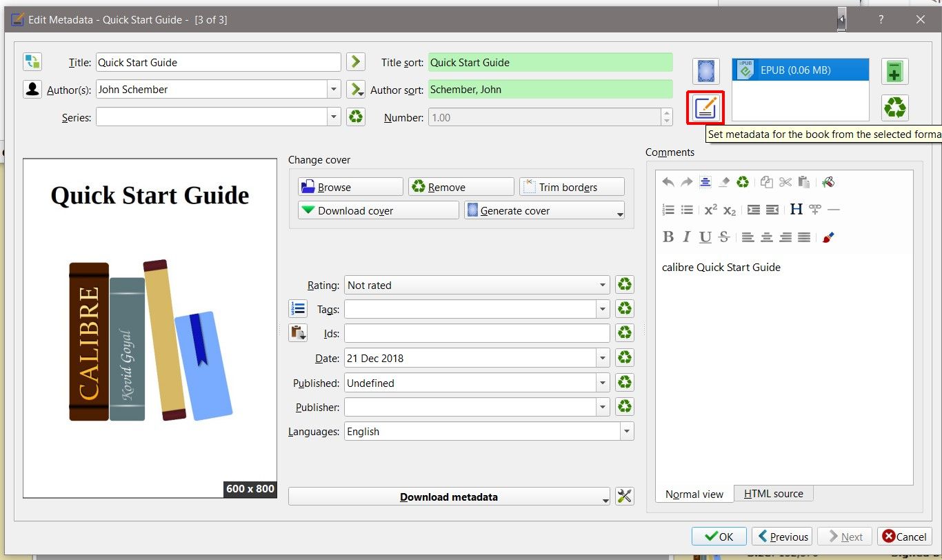Set cover from the selected format
The image size is (942, 560).
click(705, 71)
